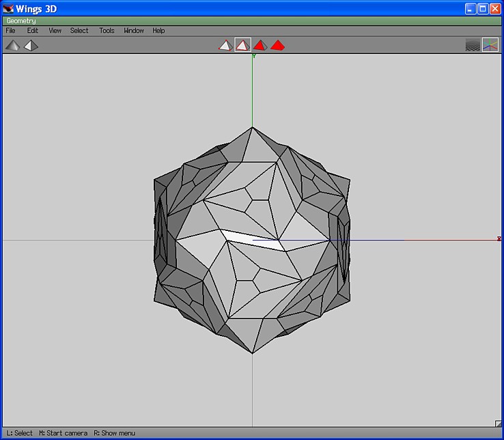
Task: Switch to vertex selection mode
Action: (x=225, y=45)
